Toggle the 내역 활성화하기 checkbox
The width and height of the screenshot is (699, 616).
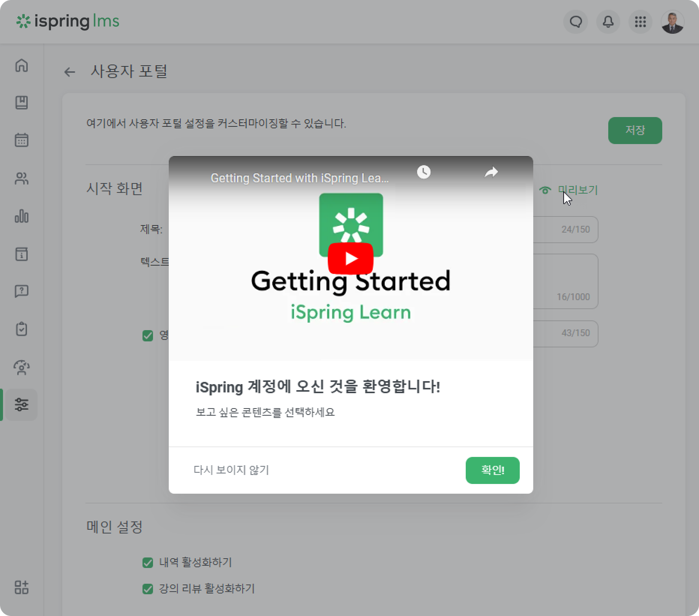pyautogui.click(x=148, y=562)
